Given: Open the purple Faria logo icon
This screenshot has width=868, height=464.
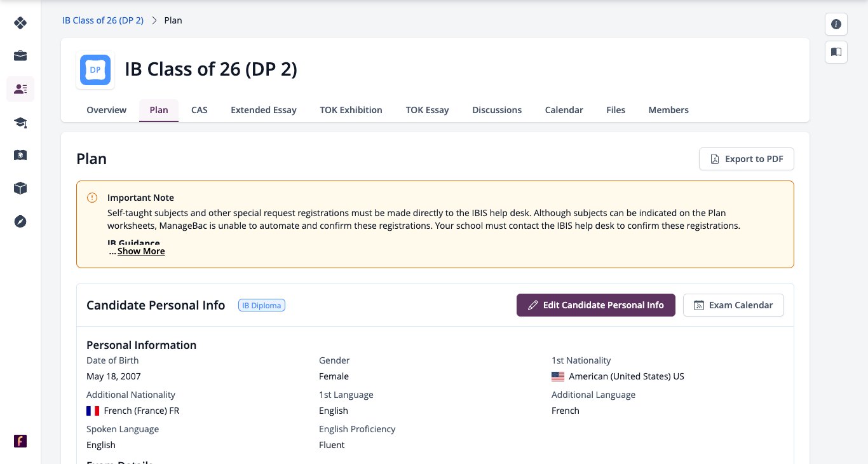Looking at the screenshot, I should tap(20, 441).
